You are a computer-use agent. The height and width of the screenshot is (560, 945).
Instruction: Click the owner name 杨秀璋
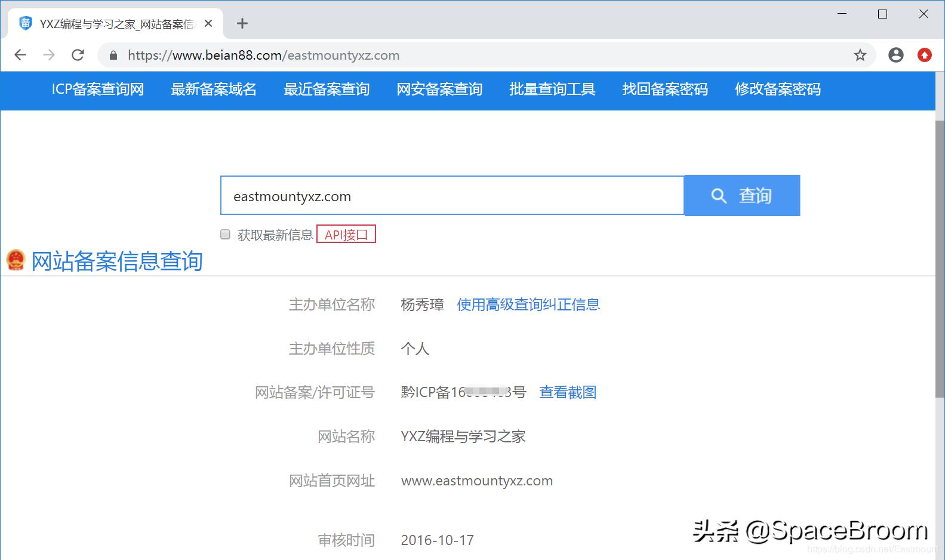pyautogui.click(x=422, y=304)
